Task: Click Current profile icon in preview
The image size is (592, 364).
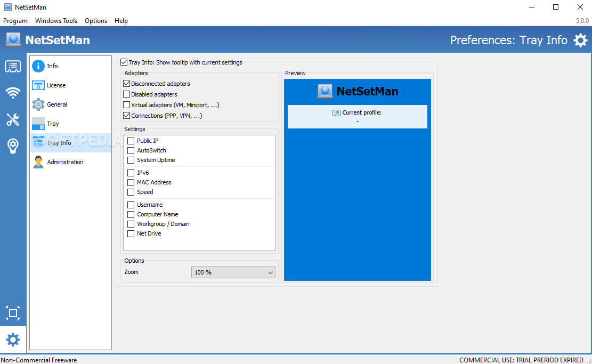Action: [x=336, y=113]
